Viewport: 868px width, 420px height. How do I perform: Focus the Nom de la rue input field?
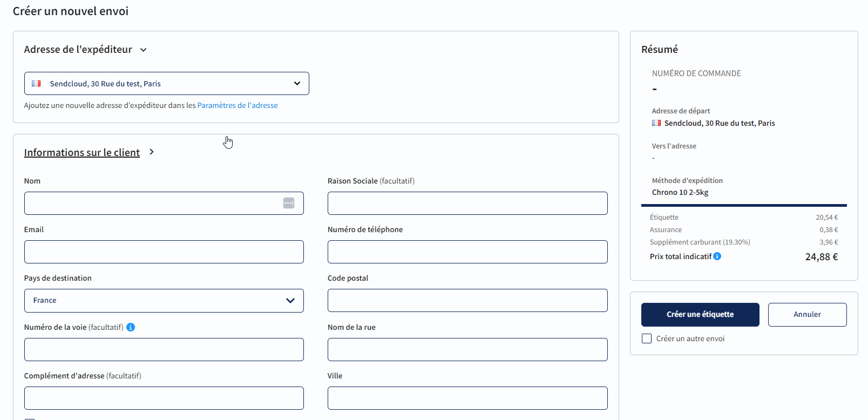coord(467,350)
